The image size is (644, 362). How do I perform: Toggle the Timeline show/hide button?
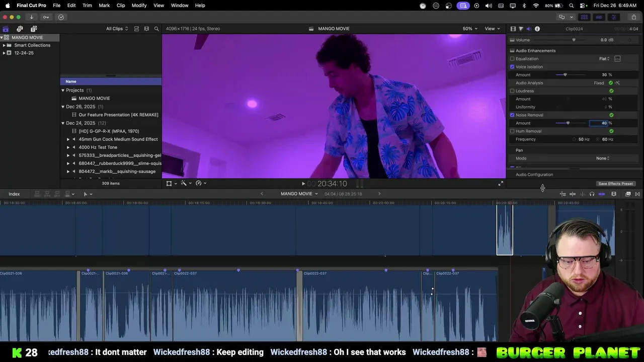[599, 17]
